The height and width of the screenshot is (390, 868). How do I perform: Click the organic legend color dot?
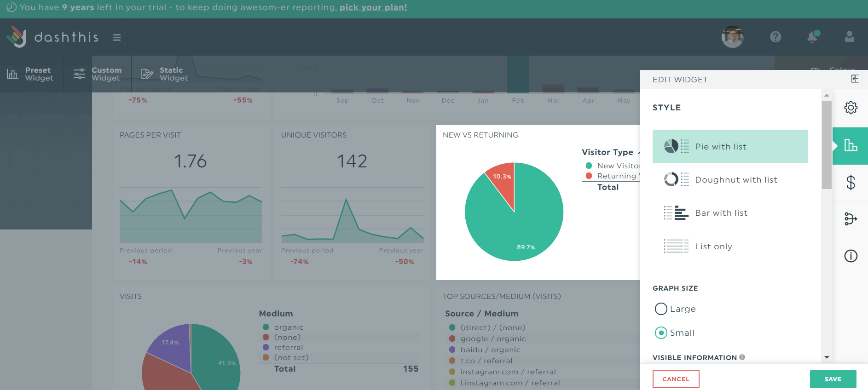[x=266, y=327]
